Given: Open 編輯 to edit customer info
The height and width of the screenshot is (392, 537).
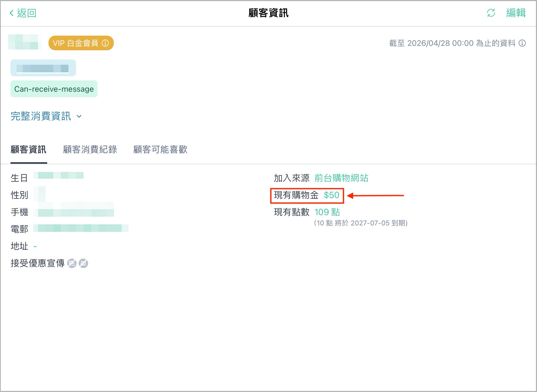Looking at the screenshot, I should click(516, 13).
